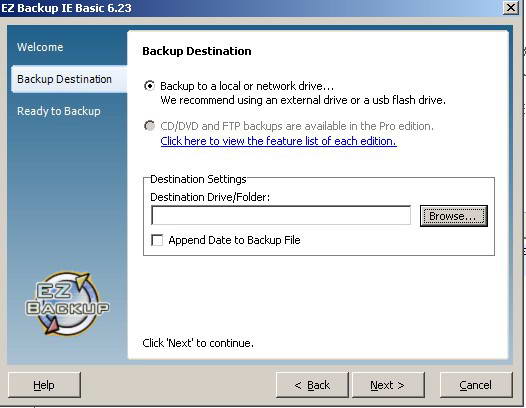Continue with the Next > button
The image size is (526, 408).
coord(388,385)
